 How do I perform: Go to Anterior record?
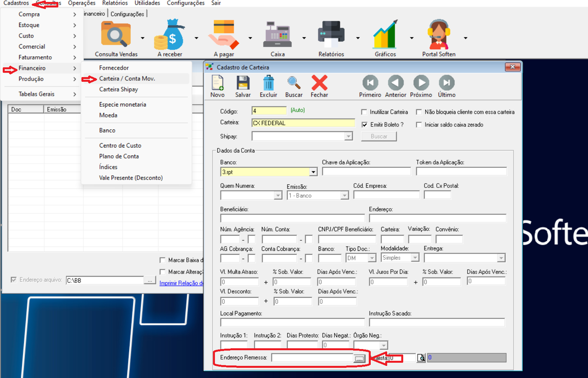tap(396, 83)
